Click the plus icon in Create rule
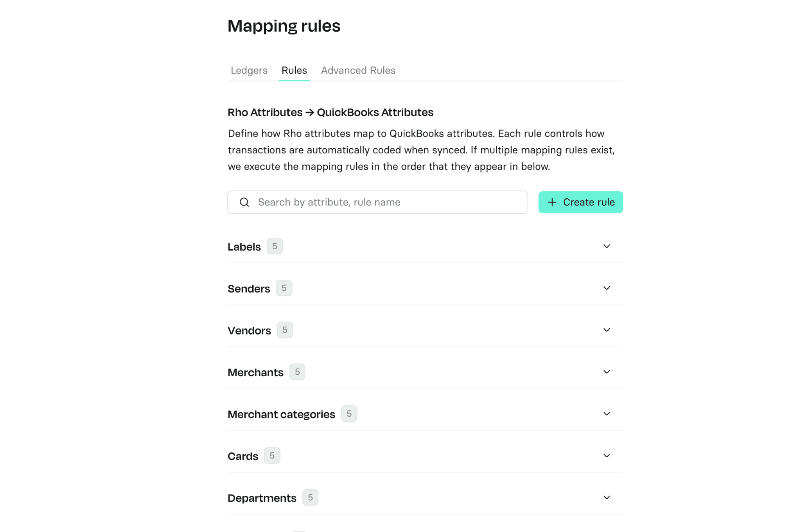The width and height of the screenshot is (801, 532). 552,202
